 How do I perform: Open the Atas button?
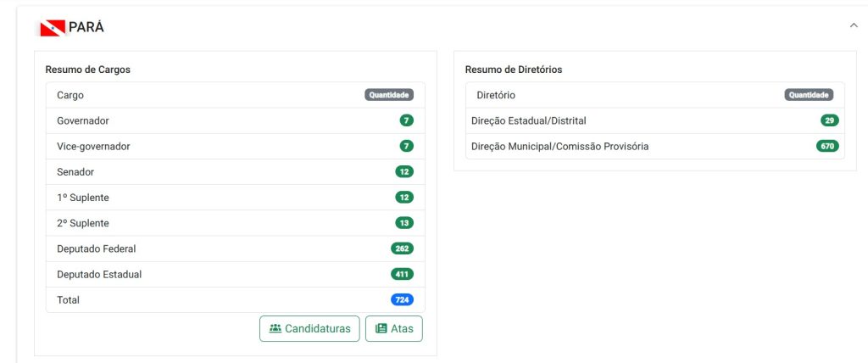tap(394, 328)
